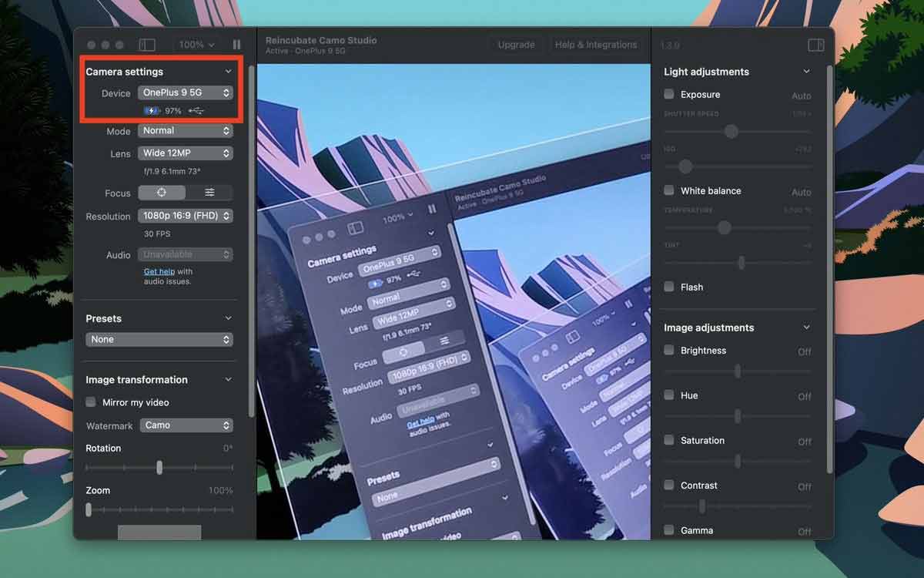
Task: Click the Saturation slider handle
Action: (x=738, y=462)
